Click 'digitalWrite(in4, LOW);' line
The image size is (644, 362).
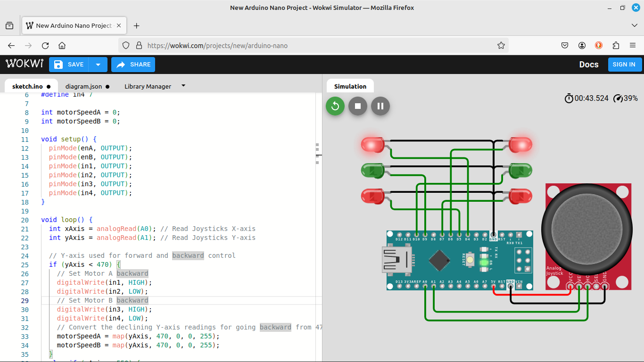102,318
